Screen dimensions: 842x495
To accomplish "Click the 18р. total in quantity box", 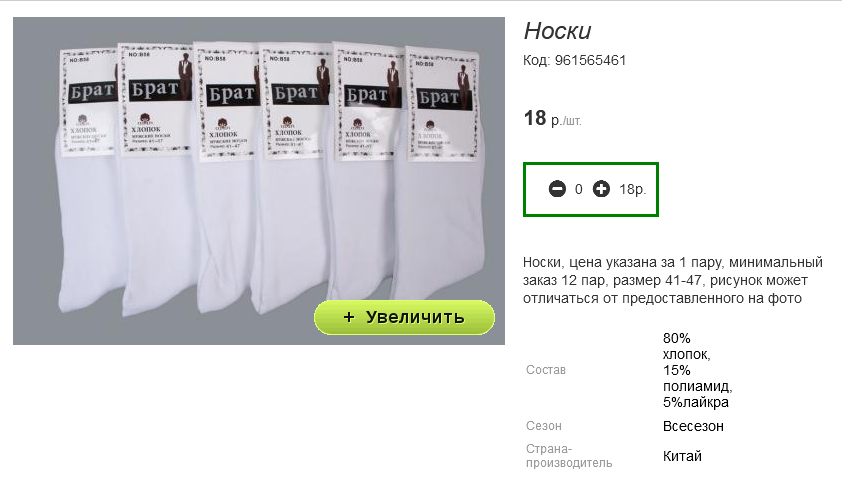I will click(x=633, y=190).
